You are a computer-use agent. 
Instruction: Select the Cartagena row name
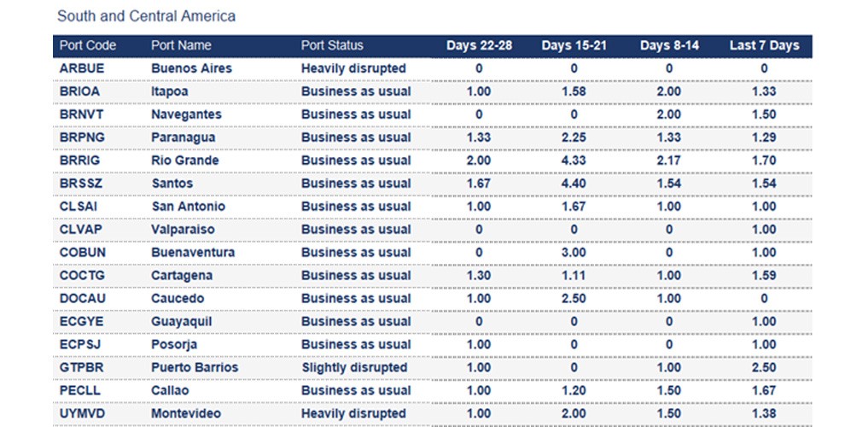[x=182, y=276]
